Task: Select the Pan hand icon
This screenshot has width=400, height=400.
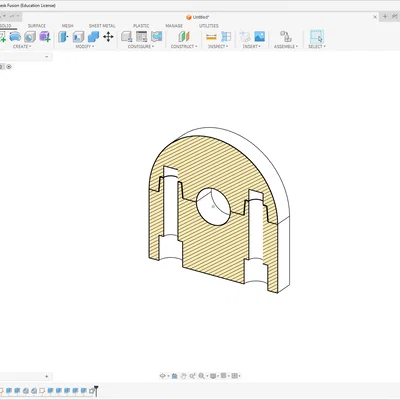Action: pyautogui.click(x=183, y=376)
